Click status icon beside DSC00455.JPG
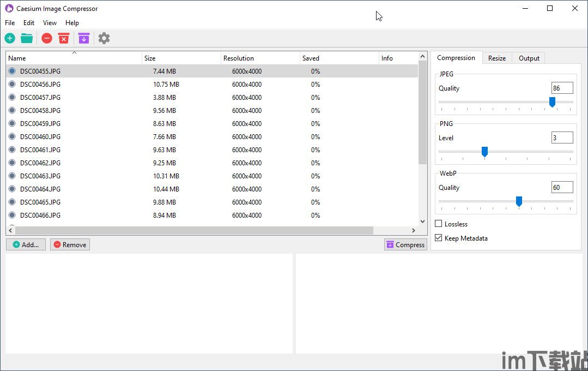The image size is (588, 371). coord(12,71)
